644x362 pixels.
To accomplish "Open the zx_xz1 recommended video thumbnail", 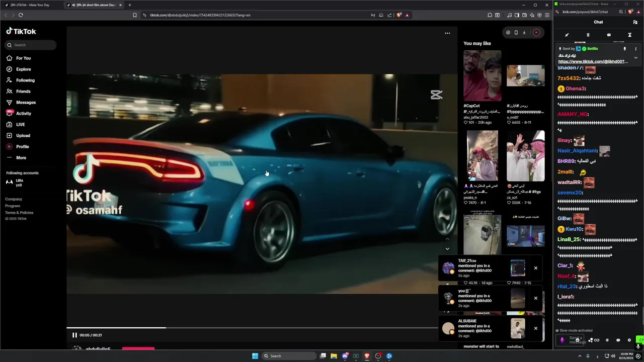I will [526, 156].
